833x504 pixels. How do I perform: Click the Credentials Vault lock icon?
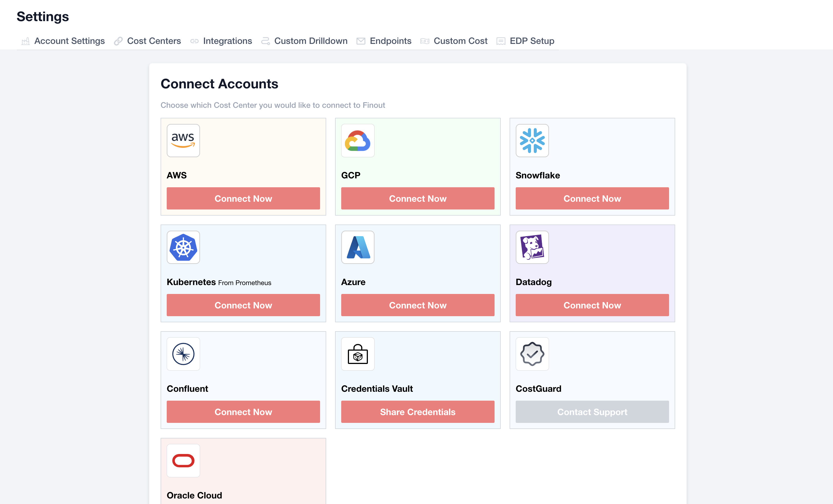(358, 354)
